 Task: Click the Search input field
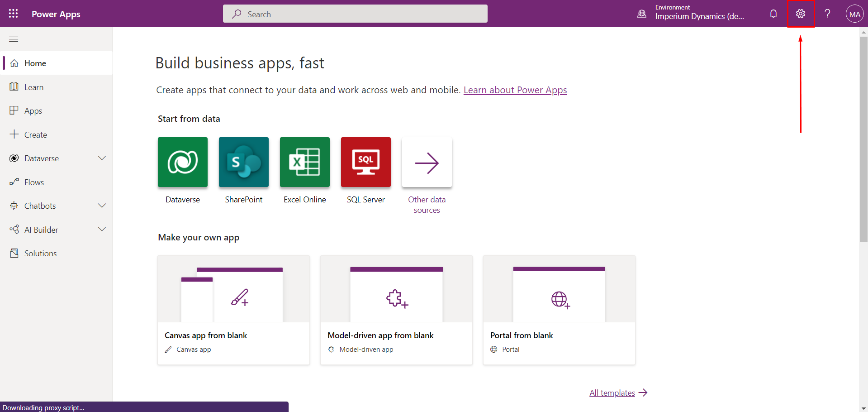point(355,14)
